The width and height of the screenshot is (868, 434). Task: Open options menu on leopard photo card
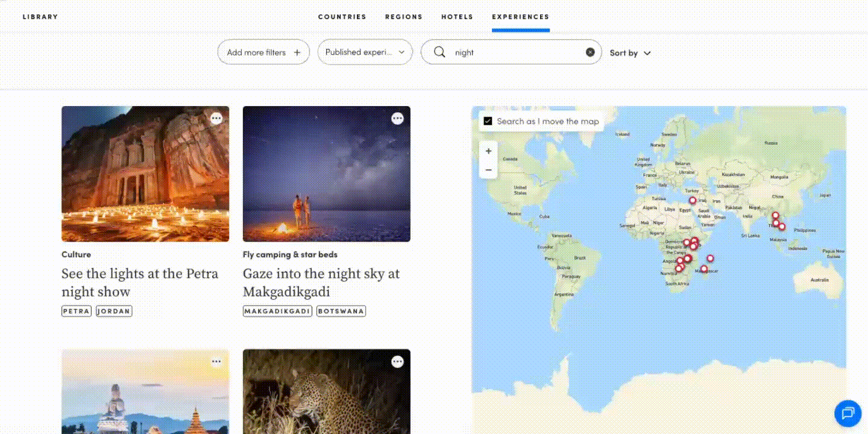397,362
